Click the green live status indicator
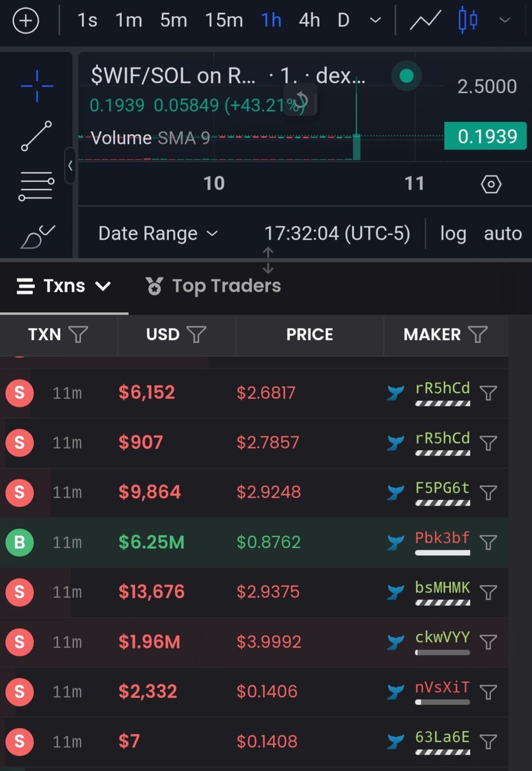 tap(406, 76)
